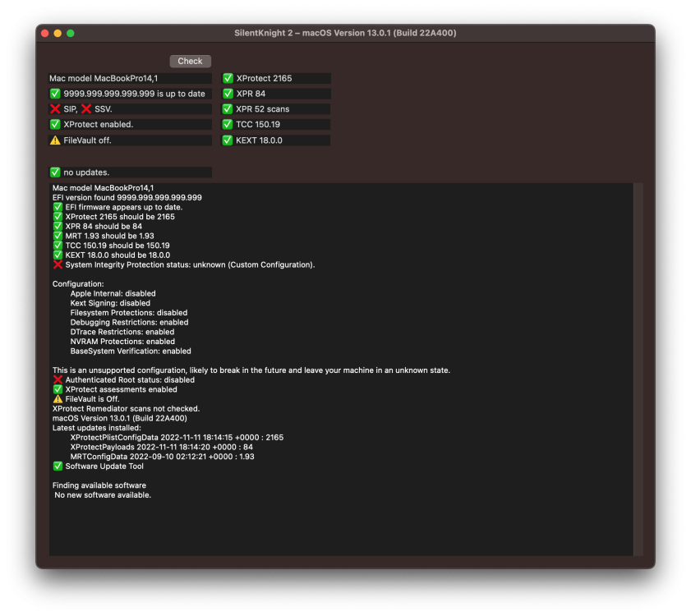Image resolution: width=691 pixels, height=616 pixels.
Task: Click check icon of 'KEXT 18.0.0 should be 18.0.0'
Action: 58,255
